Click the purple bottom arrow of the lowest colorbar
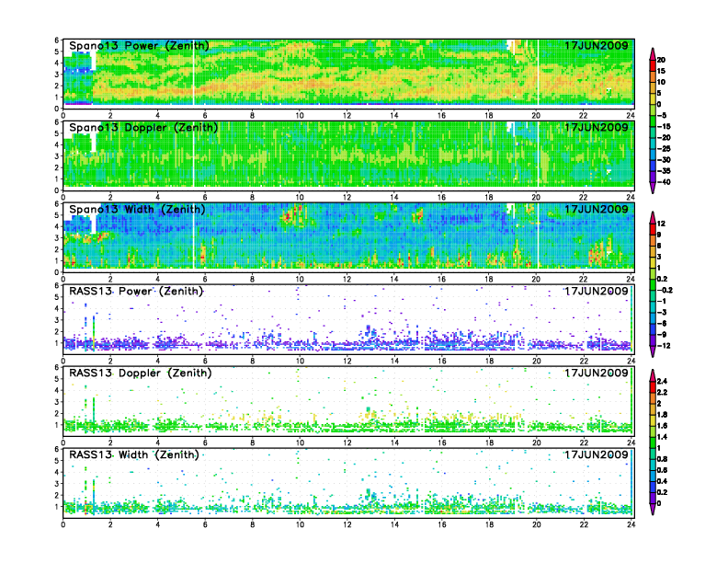This screenshot has width=728, height=563. pos(653,509)
